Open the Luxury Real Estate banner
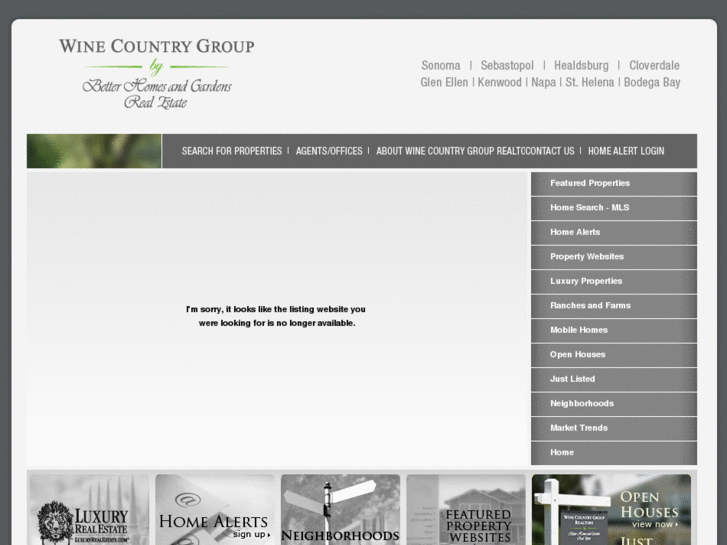Screen dimensions: 727x545 coord(89,509)
